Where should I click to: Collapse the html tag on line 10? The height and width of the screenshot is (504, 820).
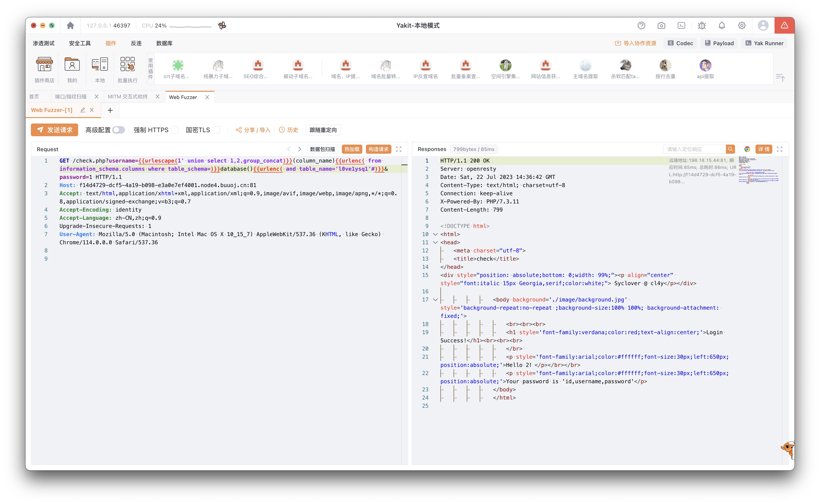coord(435,234)
